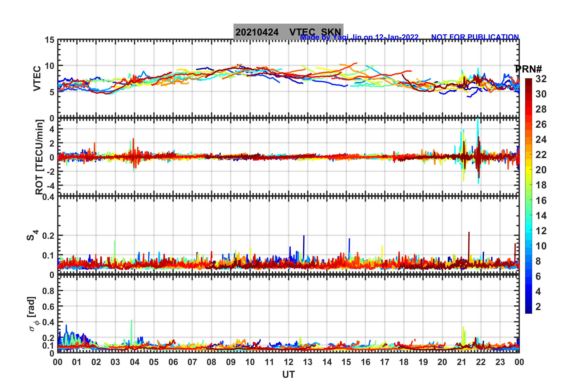Screen dimensions: 577x392
Task: Click the PRN# colorbar title
Action: pyautogui.click(x=528, y=69)
